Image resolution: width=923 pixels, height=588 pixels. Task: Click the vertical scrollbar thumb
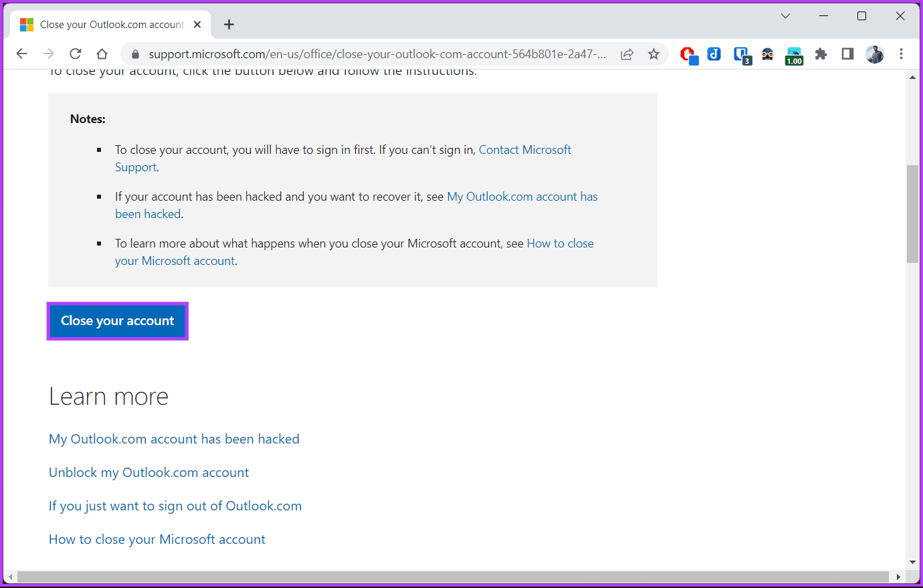point(913,213)
